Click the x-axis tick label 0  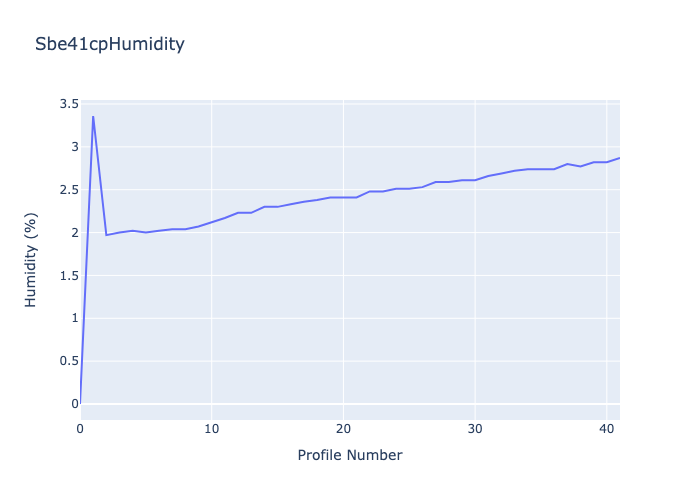(x=80, y=429)
